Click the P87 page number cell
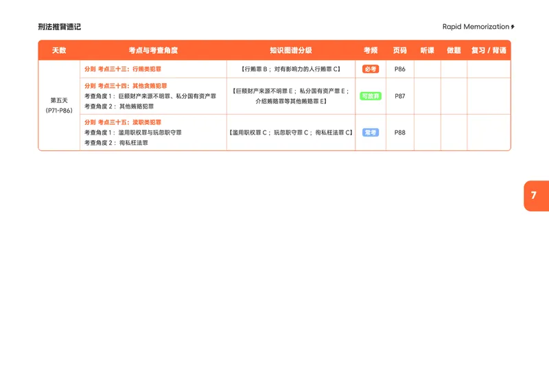The image size is (549, 392). (x=400, y=96)
